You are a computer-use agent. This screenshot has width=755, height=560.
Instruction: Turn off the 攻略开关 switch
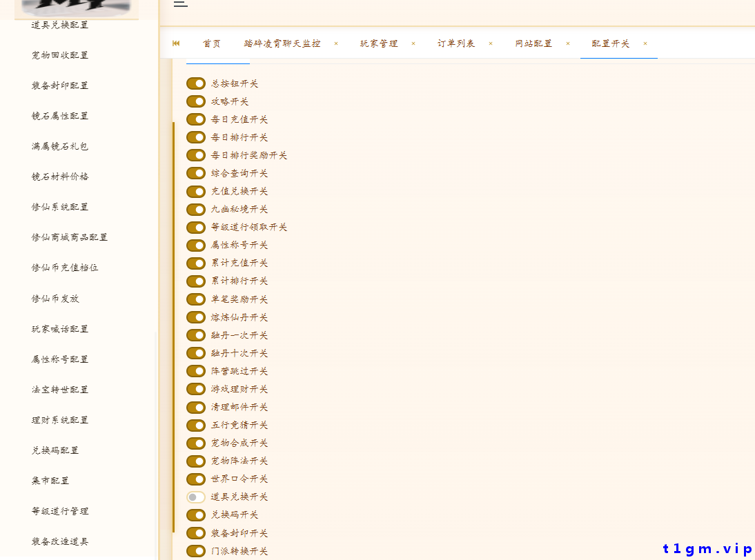(x=195, y=101)
